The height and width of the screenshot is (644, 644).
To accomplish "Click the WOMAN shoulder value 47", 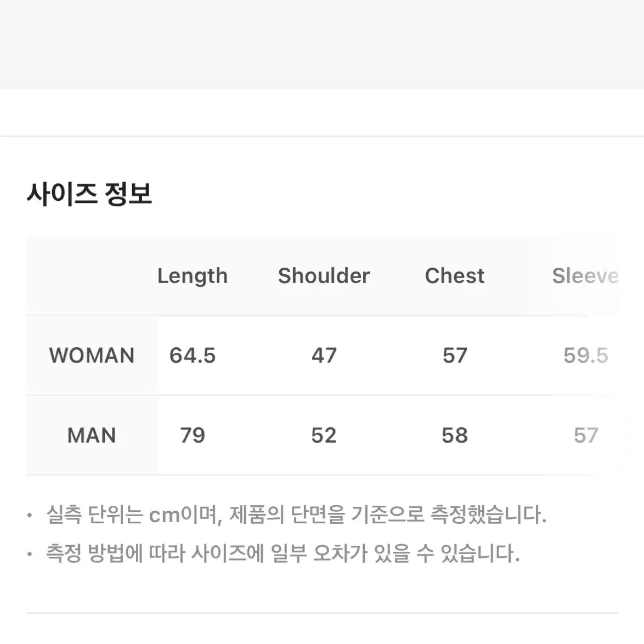I will tap(324, 355).
